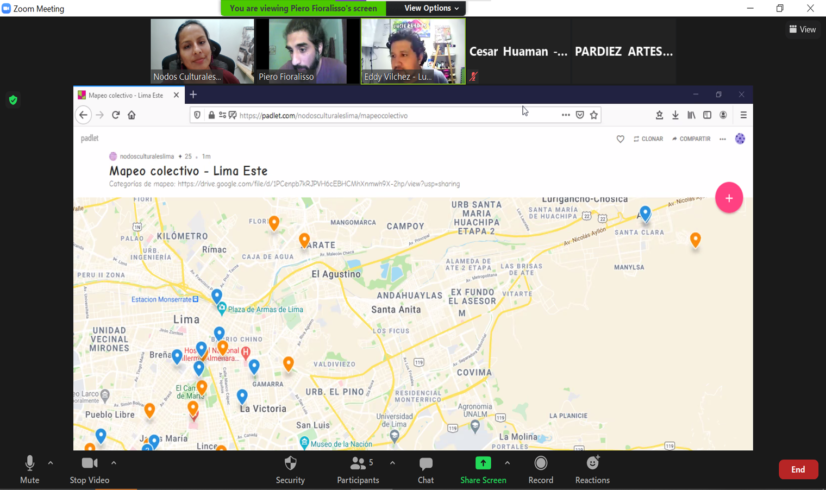Open the Participants panel
826x490 pixels.
(x=358, y=464)
